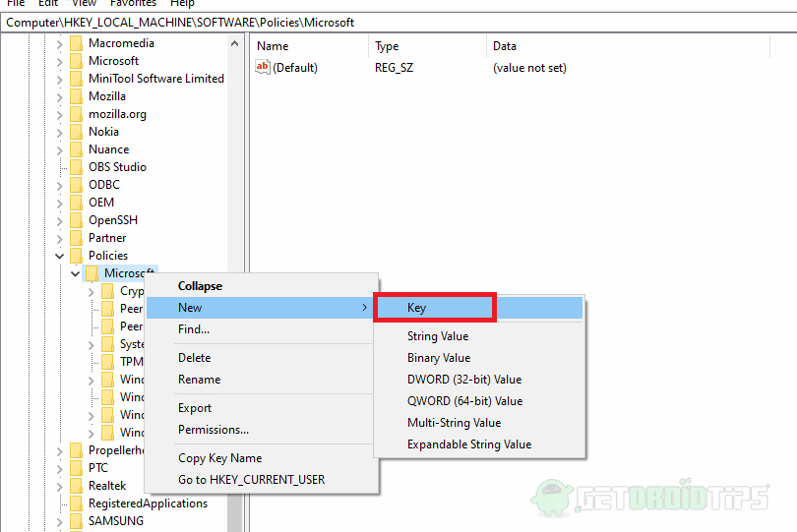Click the (Default) string value icon
Screen dimensions: 797x532
(x=263, y=68)
